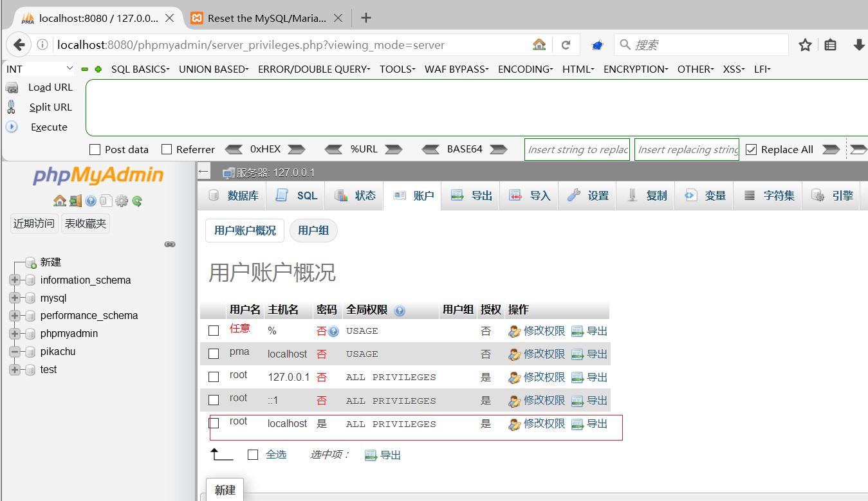The width and height of the screenshot is (868, 501).
Task: Click 修改权限 for pma localhost
Action: click(x=537, y=354)
